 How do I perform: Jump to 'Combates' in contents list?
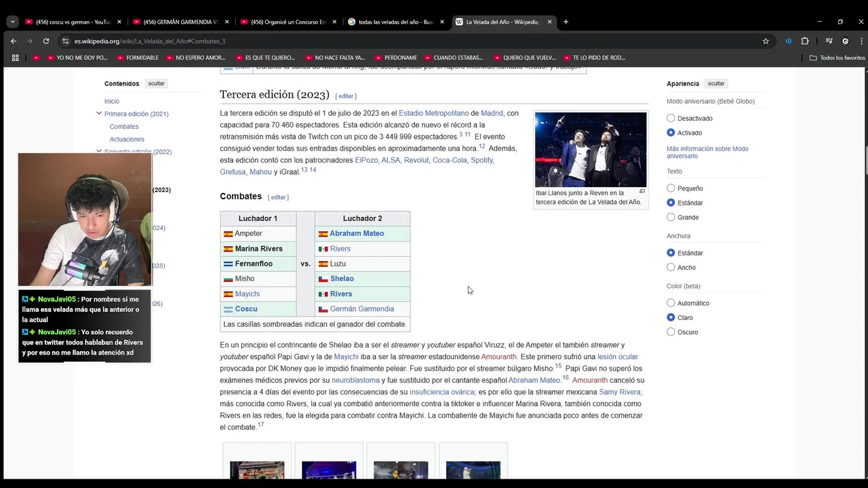pyautogui.click(x=124, y=127)
